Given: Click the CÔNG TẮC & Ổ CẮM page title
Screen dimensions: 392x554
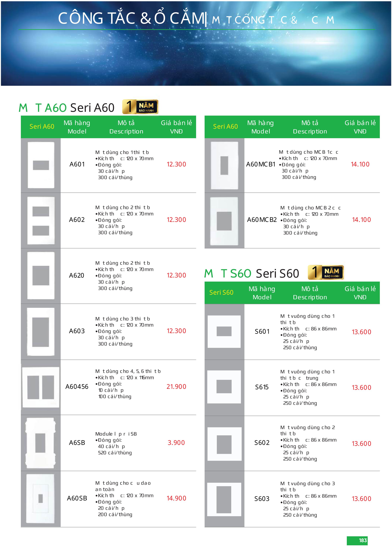Looking at the screenshot, I should pyautogui.click(x=132, y=18).
